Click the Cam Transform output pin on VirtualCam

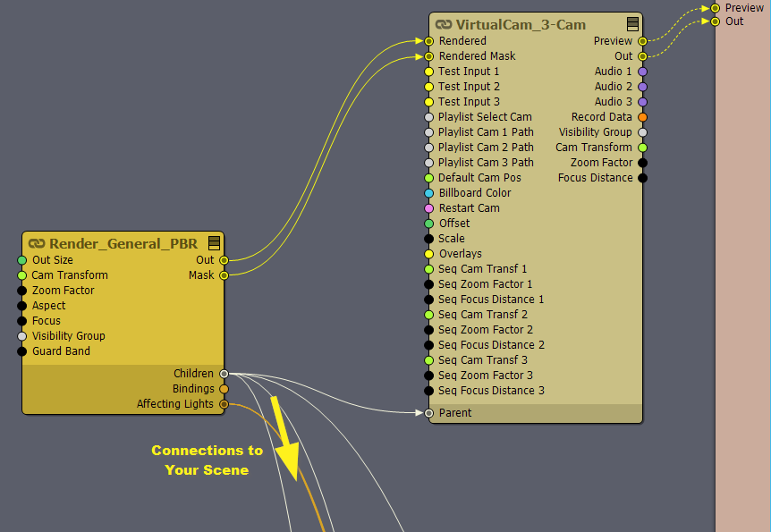[642, 148]
